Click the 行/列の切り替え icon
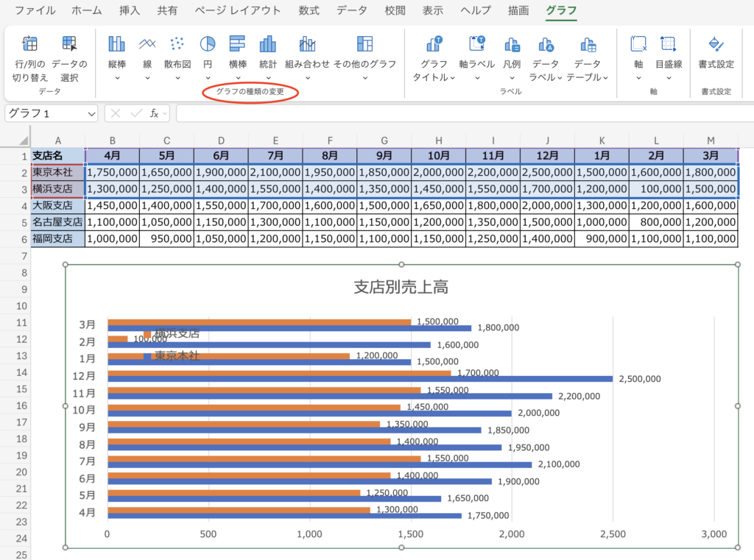Viewport: 754px width, 560px height. [x=30, y=44]
